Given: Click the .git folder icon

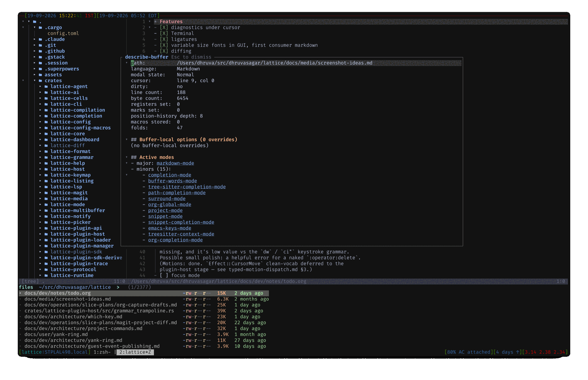Looking at the screenshot, I should point(40,45).
